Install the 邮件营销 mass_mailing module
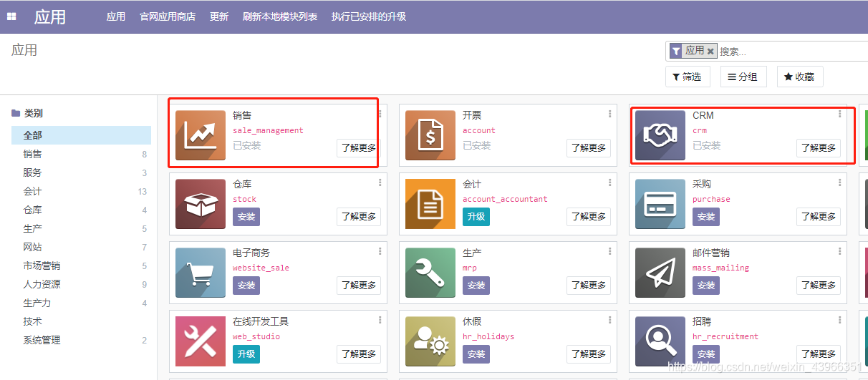868x380 pixels. pyautogui.click(x=706, y=286)
